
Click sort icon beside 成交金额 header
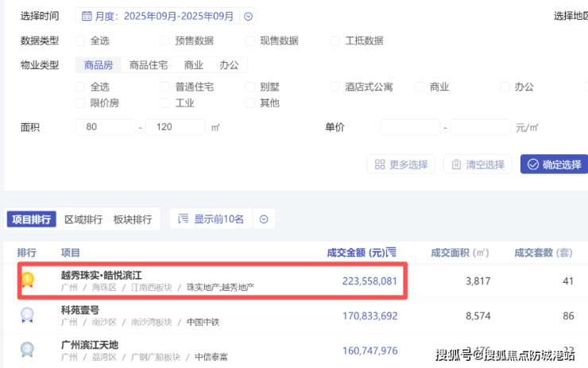click(x=391, y=252)
